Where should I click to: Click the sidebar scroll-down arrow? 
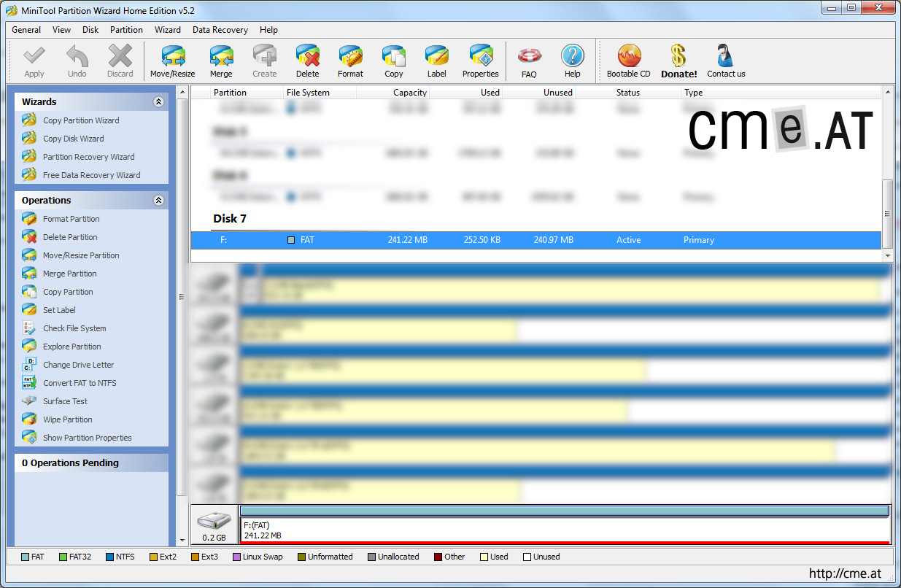click(x=182, y=540)
